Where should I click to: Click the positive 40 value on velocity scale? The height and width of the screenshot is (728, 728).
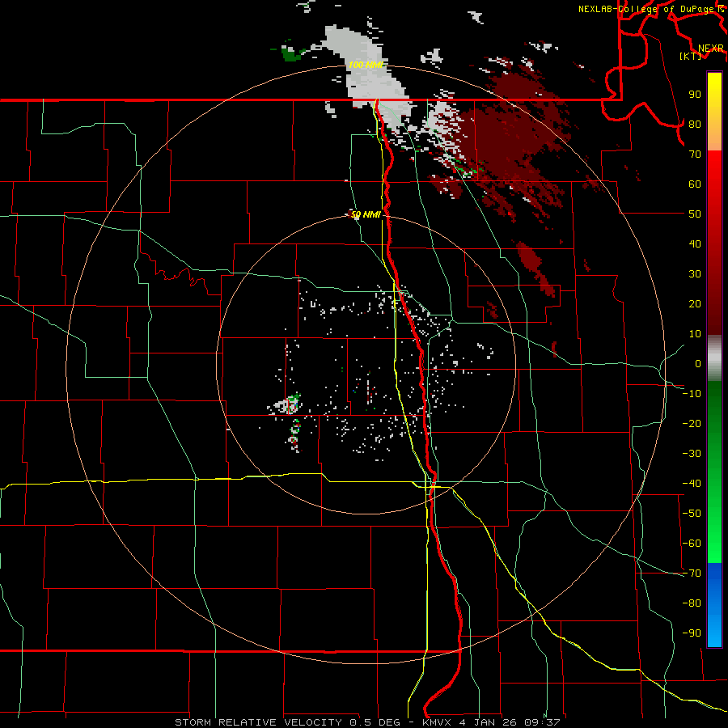695,244
